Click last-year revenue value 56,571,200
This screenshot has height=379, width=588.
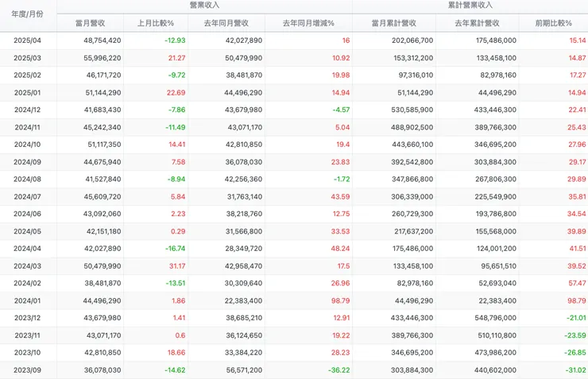point(244,370)
